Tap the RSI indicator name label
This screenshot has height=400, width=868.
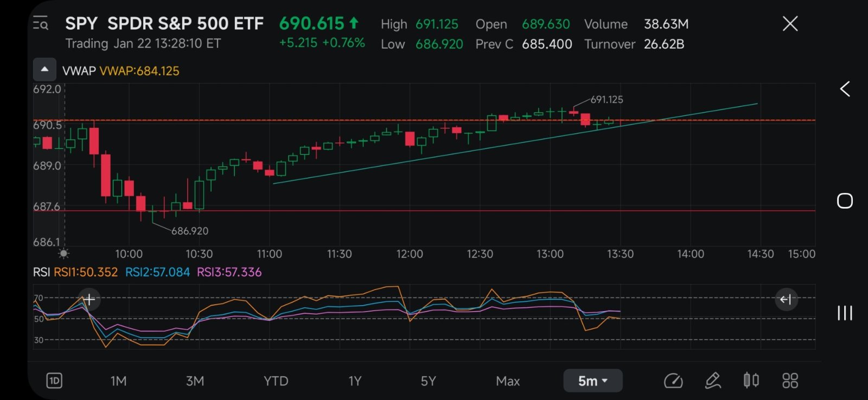41,272
